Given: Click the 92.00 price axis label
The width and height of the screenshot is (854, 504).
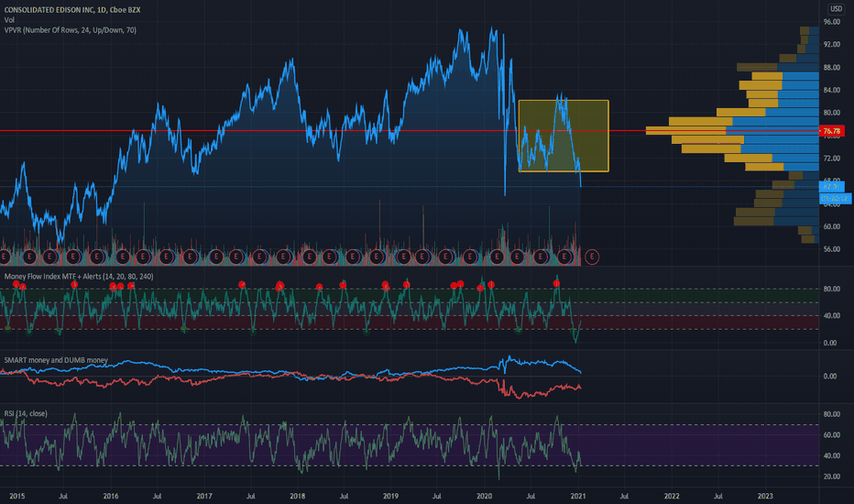Looking at the screenshot, I should point(832,44).
